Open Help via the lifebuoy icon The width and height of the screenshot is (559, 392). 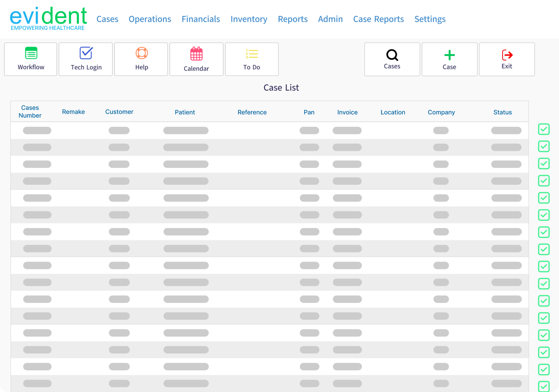point(141,53)
